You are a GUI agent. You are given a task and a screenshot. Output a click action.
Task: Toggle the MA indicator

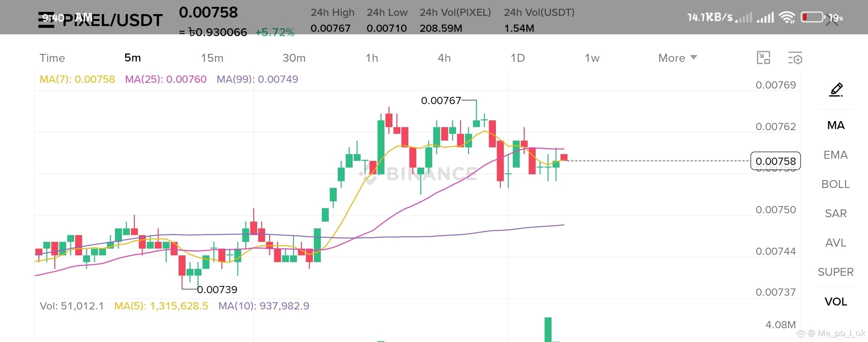[836, 125]
